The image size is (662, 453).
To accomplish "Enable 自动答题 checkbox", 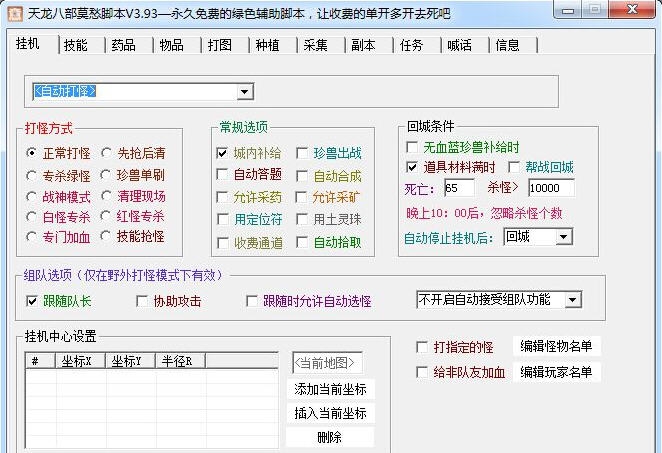I will (222, 174).
